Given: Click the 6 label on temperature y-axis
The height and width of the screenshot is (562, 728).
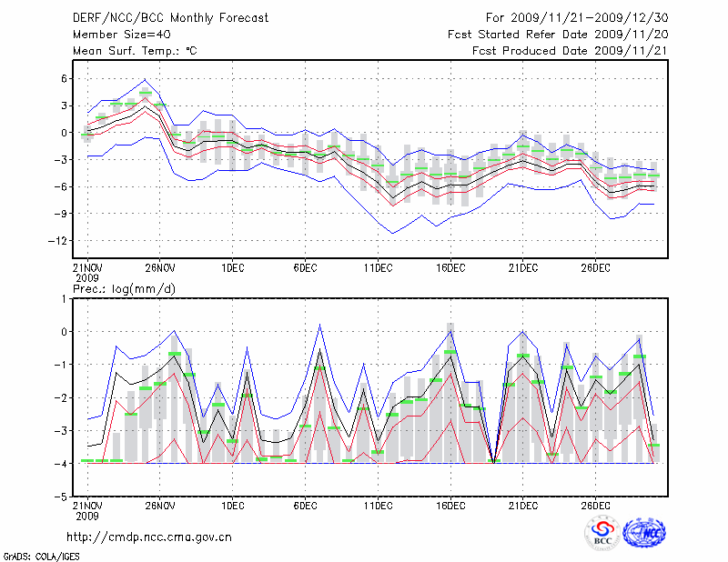Looking at the screenshot, I should tap(63, 78).
